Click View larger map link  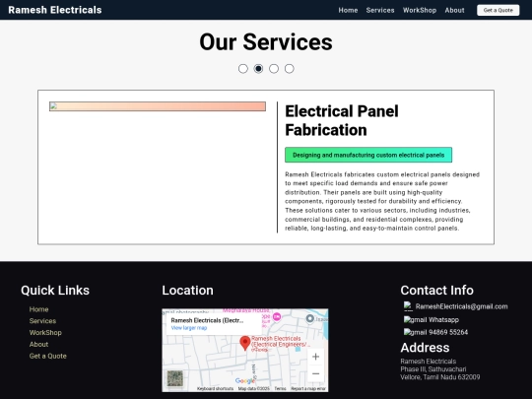[x=189, y=328]
